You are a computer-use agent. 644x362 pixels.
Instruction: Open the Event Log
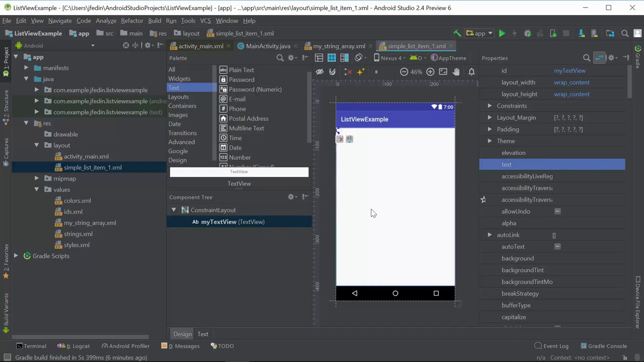pos(551,346)
